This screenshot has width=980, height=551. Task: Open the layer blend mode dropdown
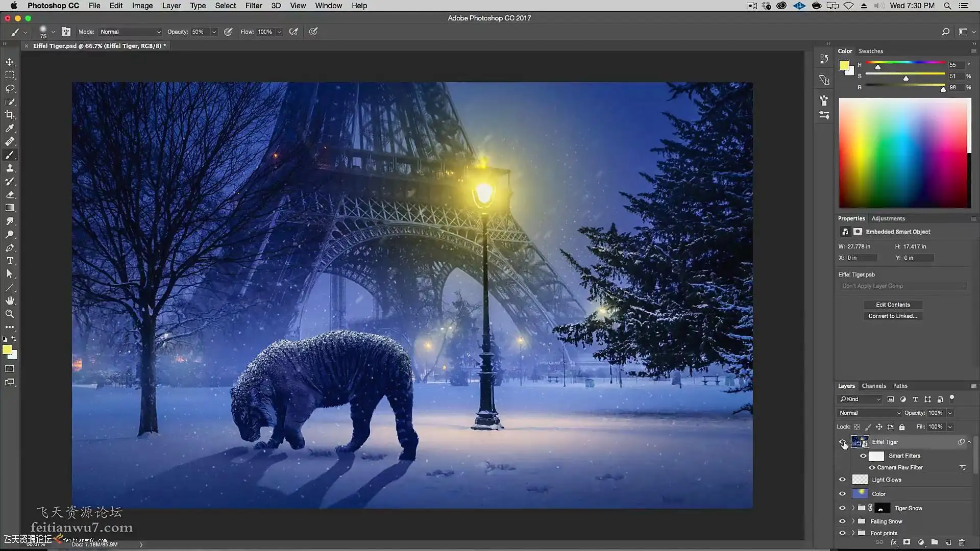[x=869, y=413]
